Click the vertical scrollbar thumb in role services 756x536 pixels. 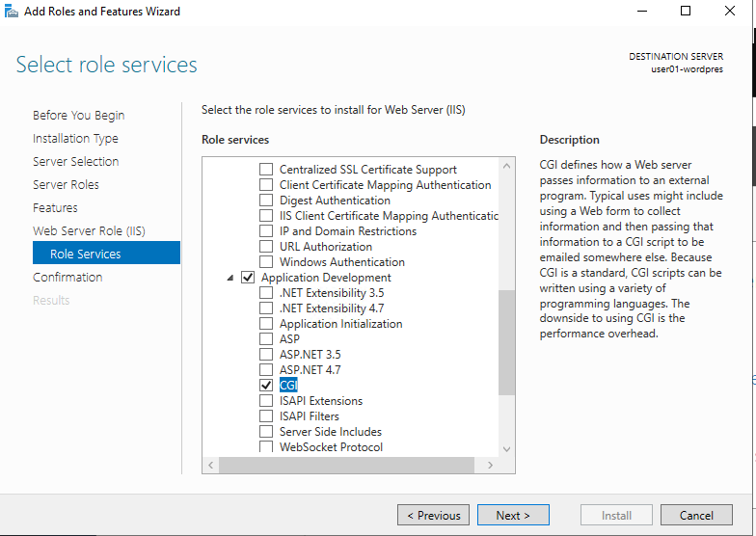click(506, 342)
